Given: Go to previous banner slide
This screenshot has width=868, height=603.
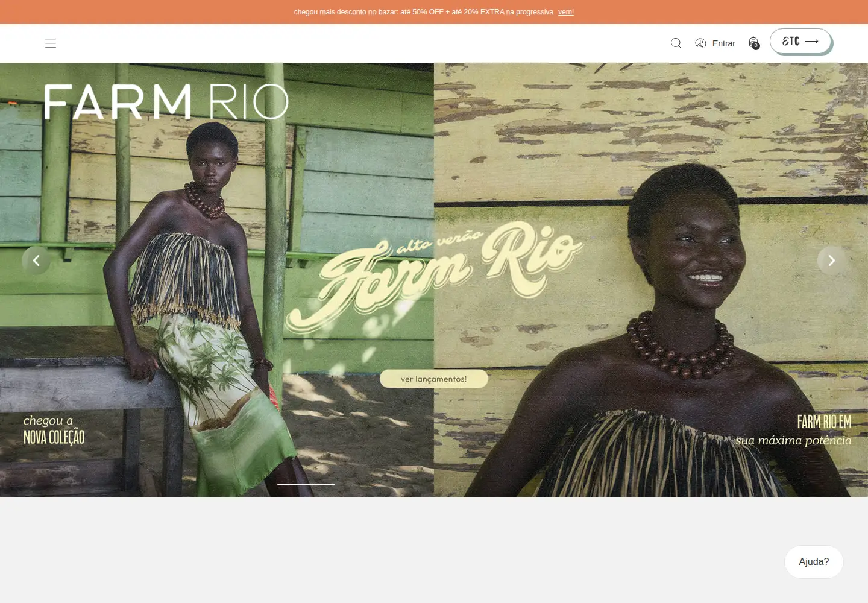Looking at the screenshot, I should pos(36,260).
